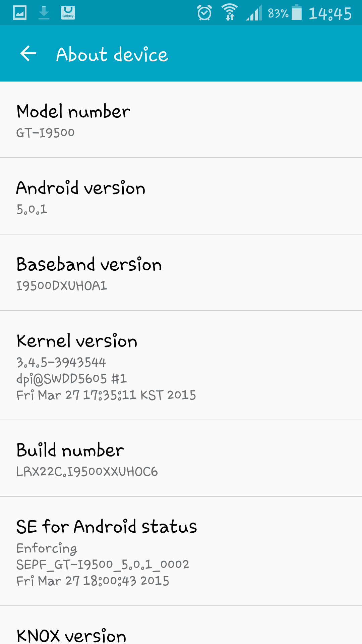Tap the LRX22C.I9500XXUHOC6 build value
The image size is (362, 644).
[87, 472]
